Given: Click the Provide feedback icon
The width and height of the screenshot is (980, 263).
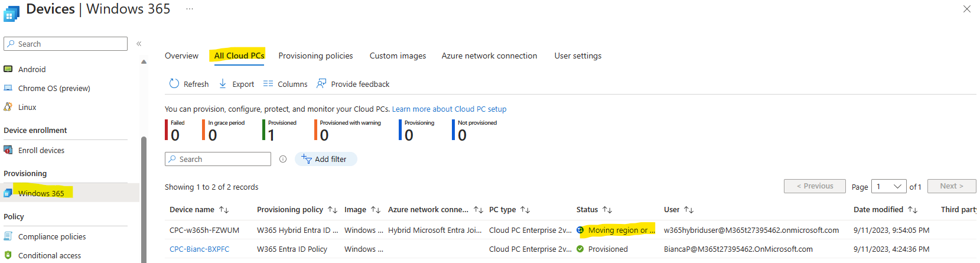Looking at the screenshot, I should [321, 84].
